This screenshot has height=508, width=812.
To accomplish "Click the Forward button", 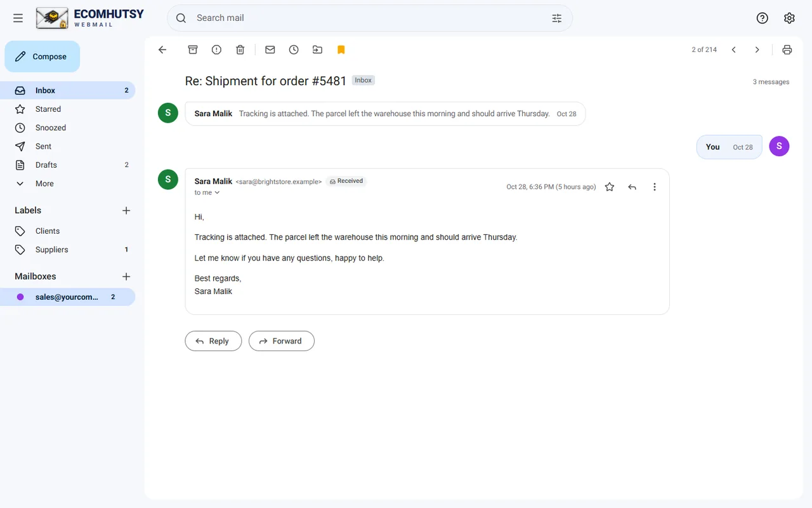I will 282,341.
